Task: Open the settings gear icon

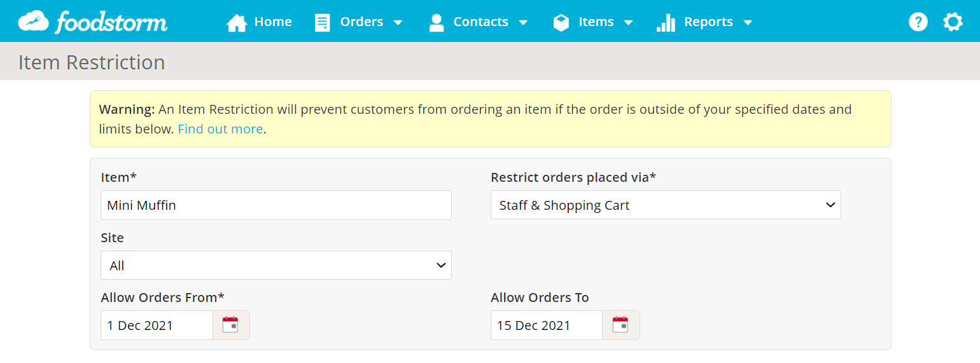Action: [953, 22]
